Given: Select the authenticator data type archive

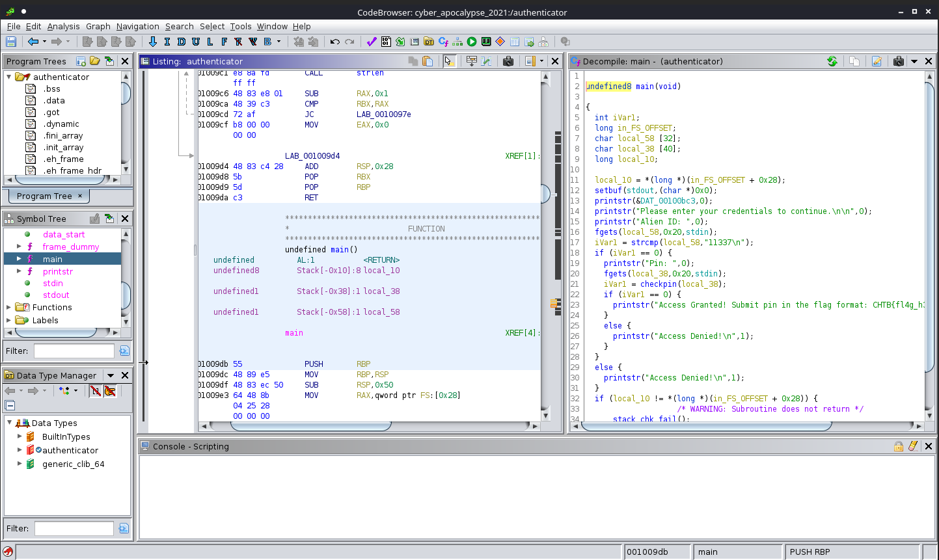Looking at the screenshot, I should [x=70, y=450].
